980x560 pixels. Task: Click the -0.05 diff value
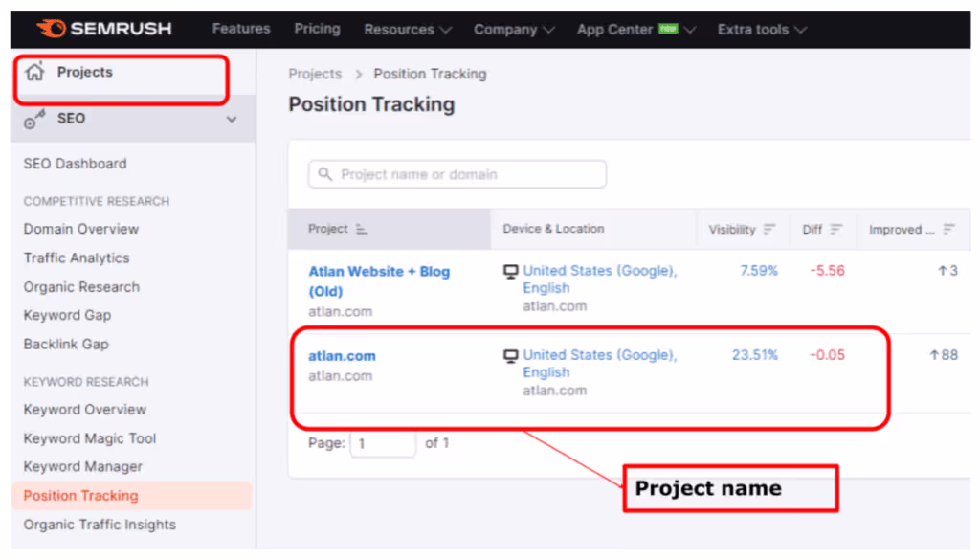click(x=828, y=355)
